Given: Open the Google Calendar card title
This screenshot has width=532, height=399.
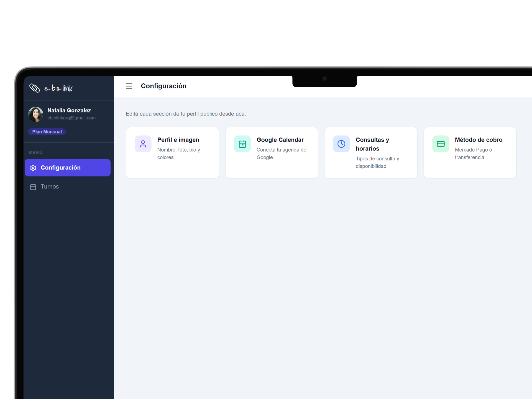Looking at the screenshot, I should tap(280, 140).
